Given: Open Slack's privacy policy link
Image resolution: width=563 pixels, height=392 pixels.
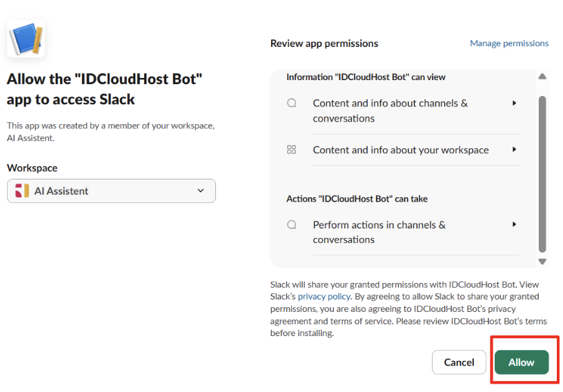Looking at the screenshot, I should pyautogui.click(x=324, y=297).
